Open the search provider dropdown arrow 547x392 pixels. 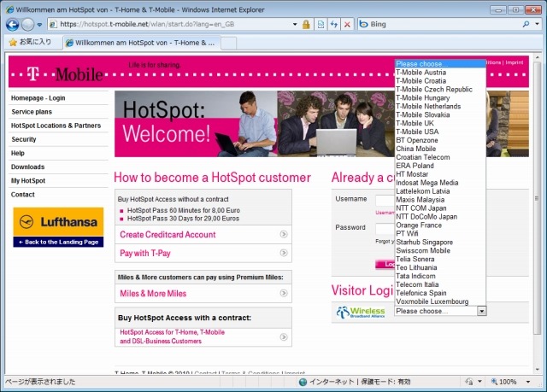[x=537, y=24]
